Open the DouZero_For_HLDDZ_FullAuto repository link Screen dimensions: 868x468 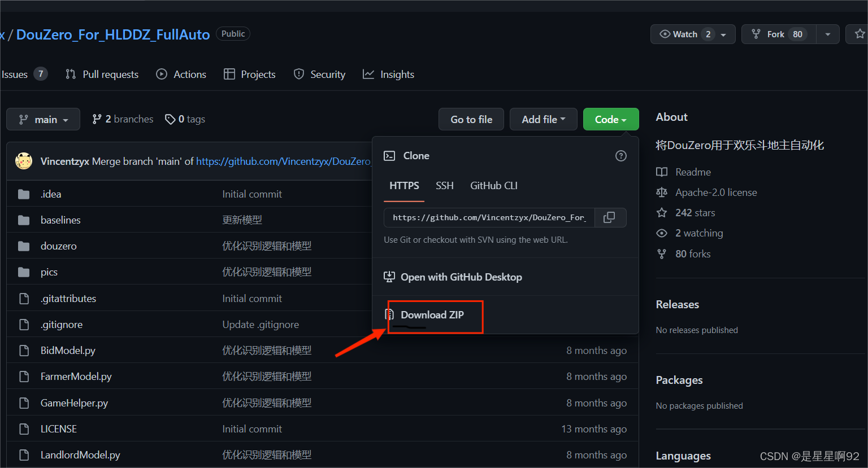(113, 34)
